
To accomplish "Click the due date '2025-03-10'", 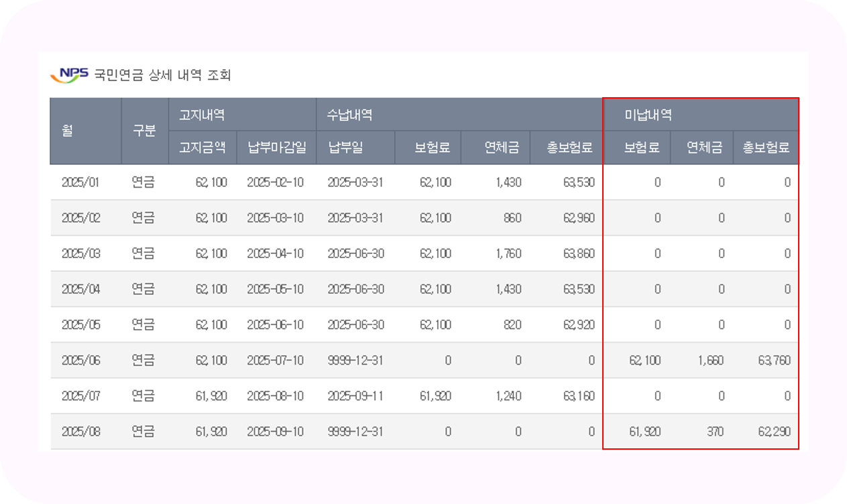I will pos(276,218).
